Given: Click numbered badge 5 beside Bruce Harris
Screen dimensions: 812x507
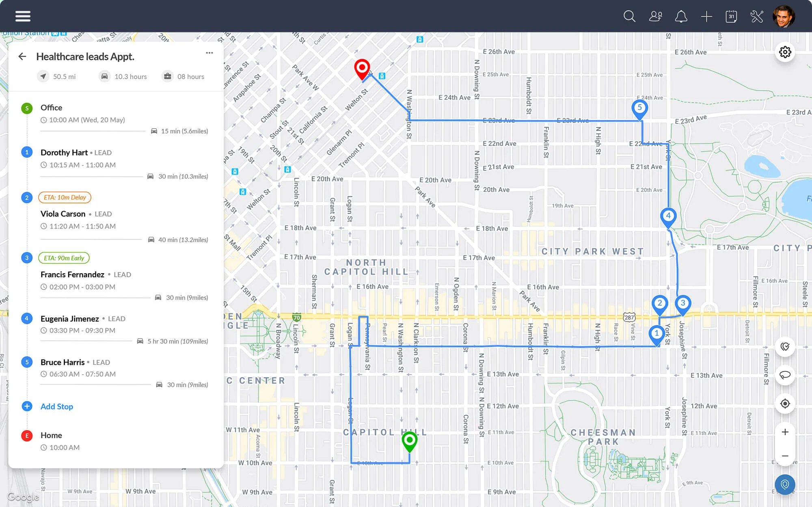Looking at the screenshot, I should [x=27, y=362].
